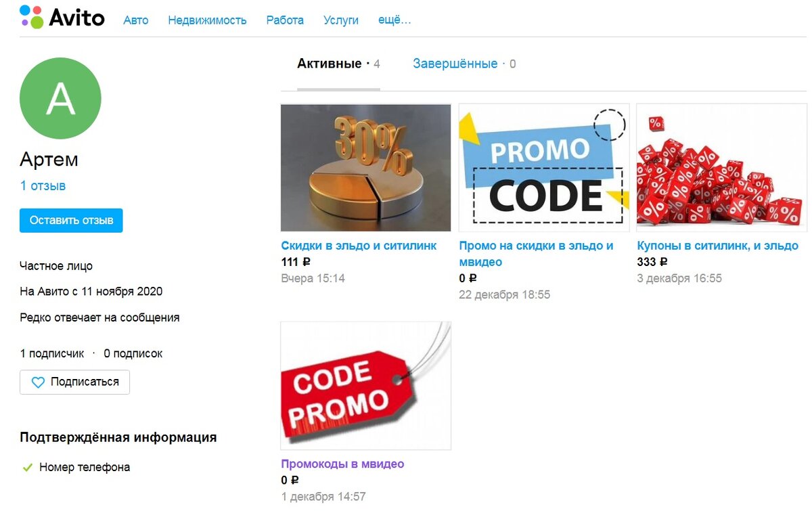Open the red percent cubes thumbnail
Image resolution: width=812 pixels, height=511 pixels.
722,168
